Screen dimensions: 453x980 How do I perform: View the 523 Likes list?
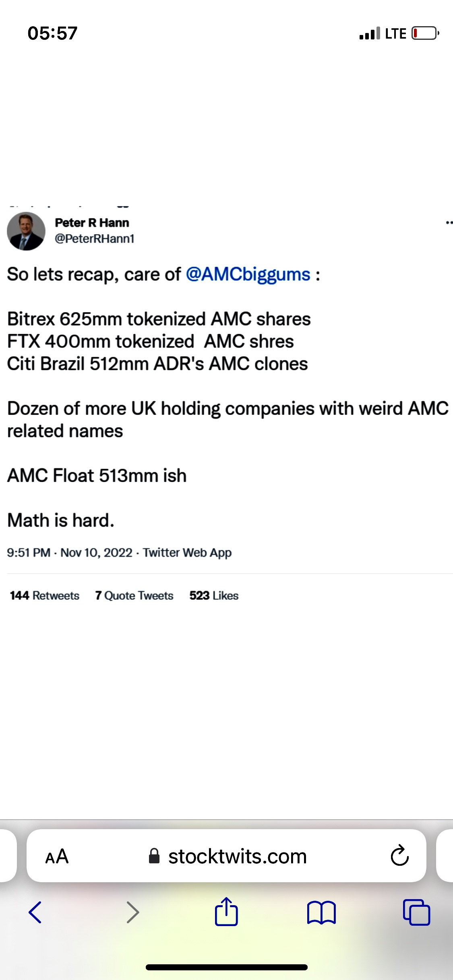pyautogui.click(x=213, y=595)
